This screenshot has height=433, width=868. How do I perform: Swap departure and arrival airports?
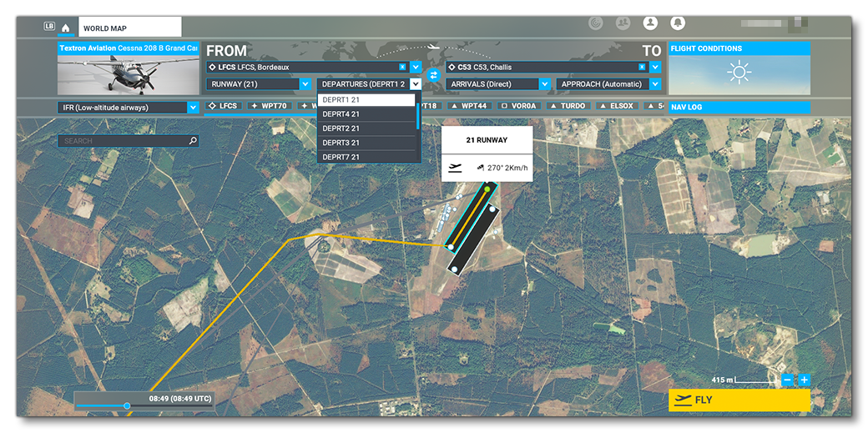click(x=433, y=75)
